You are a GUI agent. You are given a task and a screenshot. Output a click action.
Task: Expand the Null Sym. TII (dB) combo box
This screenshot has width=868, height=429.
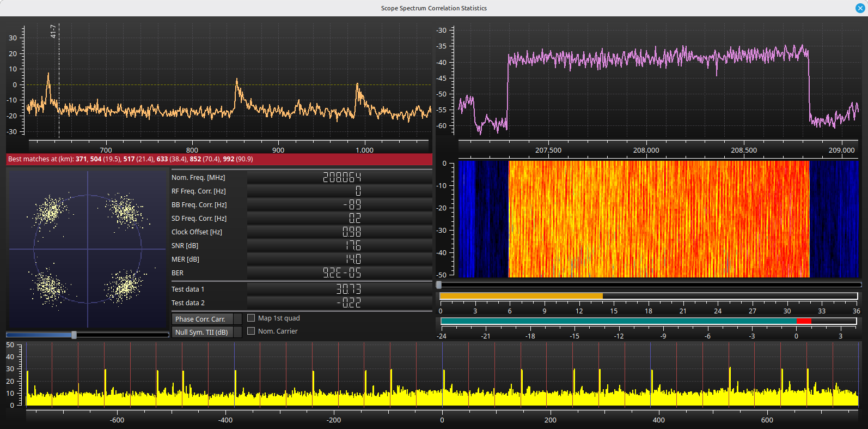coord(207,332)
